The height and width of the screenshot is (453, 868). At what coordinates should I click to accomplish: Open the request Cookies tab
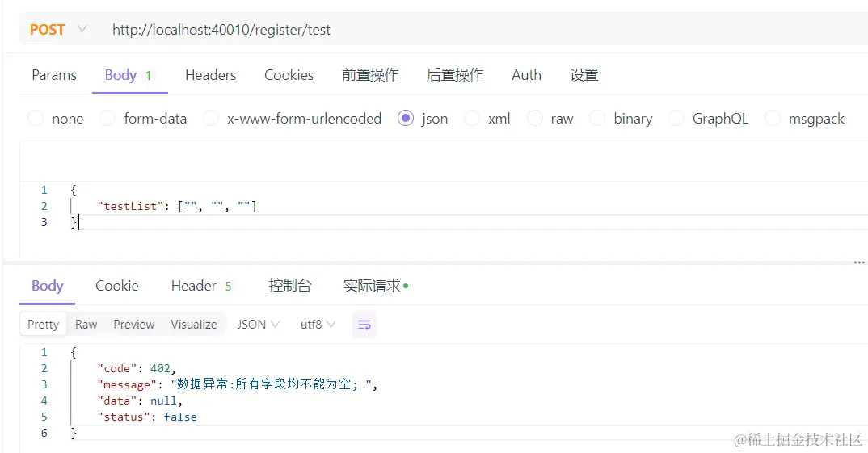click(x=289, y=75)
